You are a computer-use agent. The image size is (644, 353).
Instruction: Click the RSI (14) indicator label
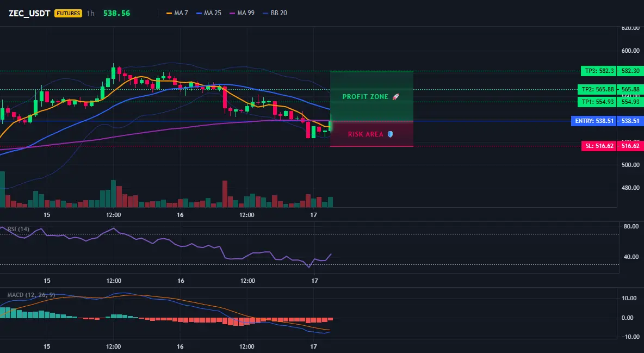[x=18, y=229]
